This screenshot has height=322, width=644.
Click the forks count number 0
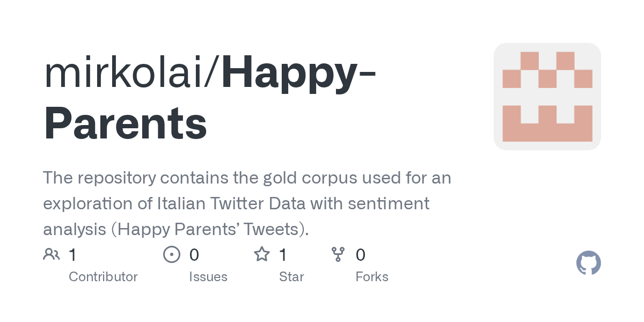(x=361, y=254)
